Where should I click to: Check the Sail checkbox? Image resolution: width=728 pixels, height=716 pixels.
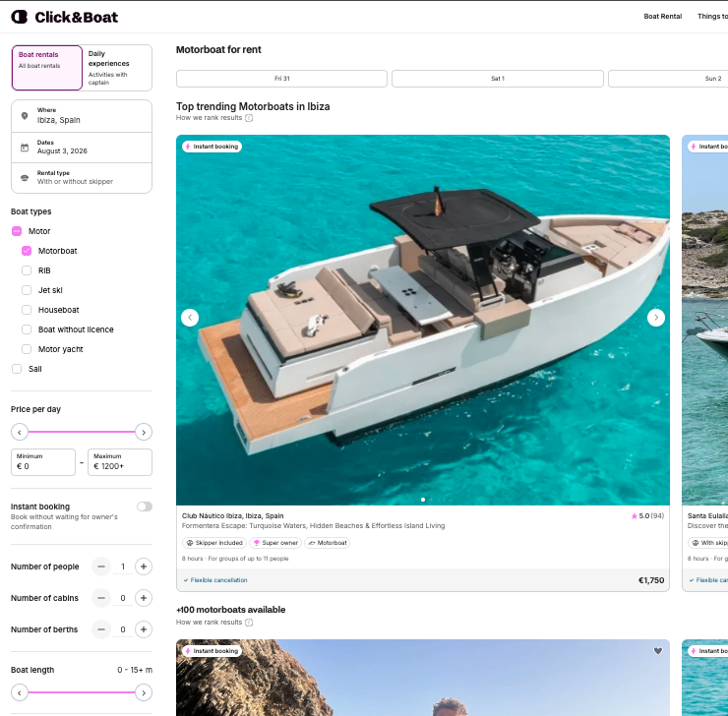point(17,369)
